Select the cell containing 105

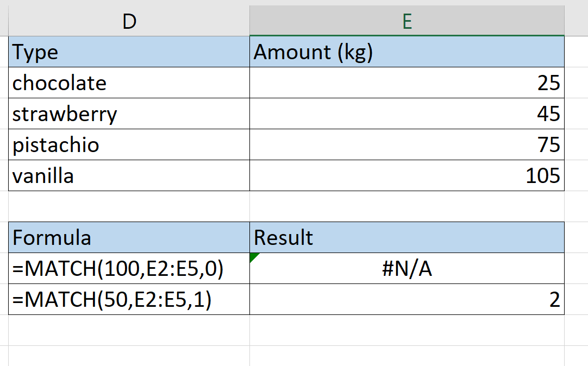pos(407,175)
